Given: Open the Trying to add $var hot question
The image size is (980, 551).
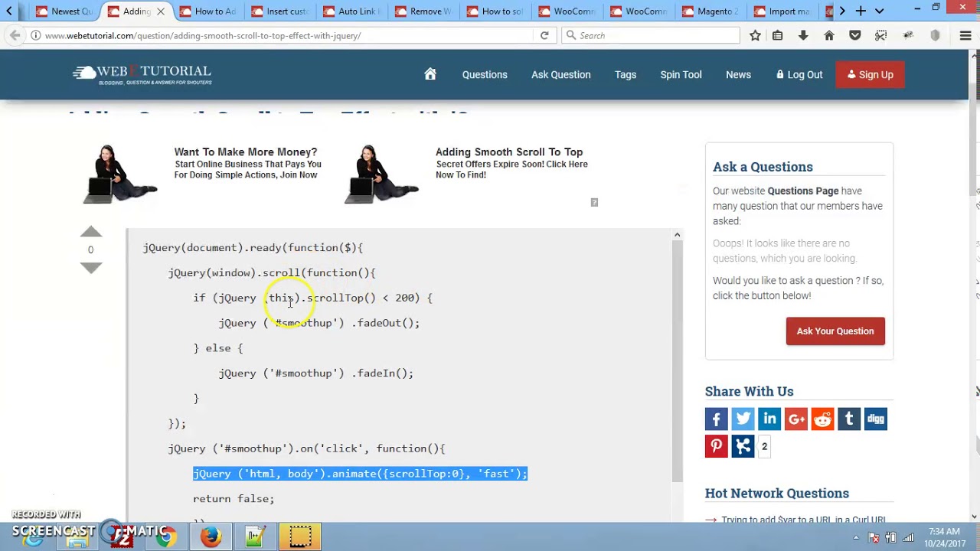Looking at the screenshot, I should point(803,520).
